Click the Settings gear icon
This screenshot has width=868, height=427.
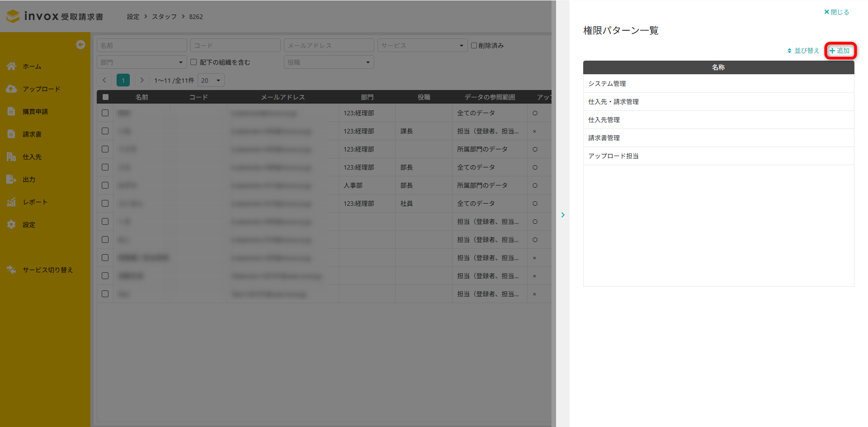11,224
